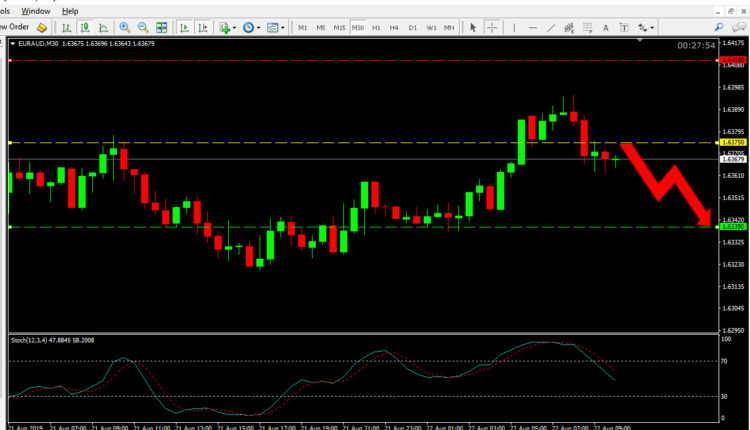
Task: Pick the trendline drawing tool
Action: (x=551, y=28)
